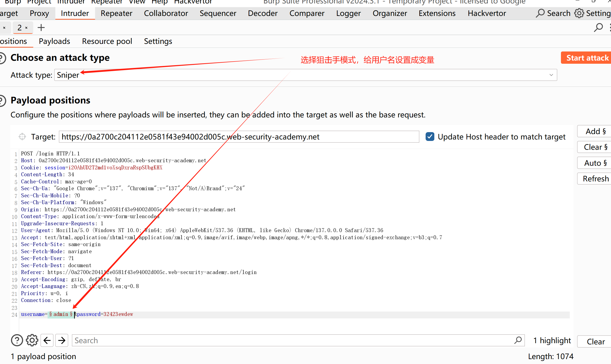This screenshot has width=611, height=364.
Task: Uncheck Update Host header to match target
Action: (430, 137)
